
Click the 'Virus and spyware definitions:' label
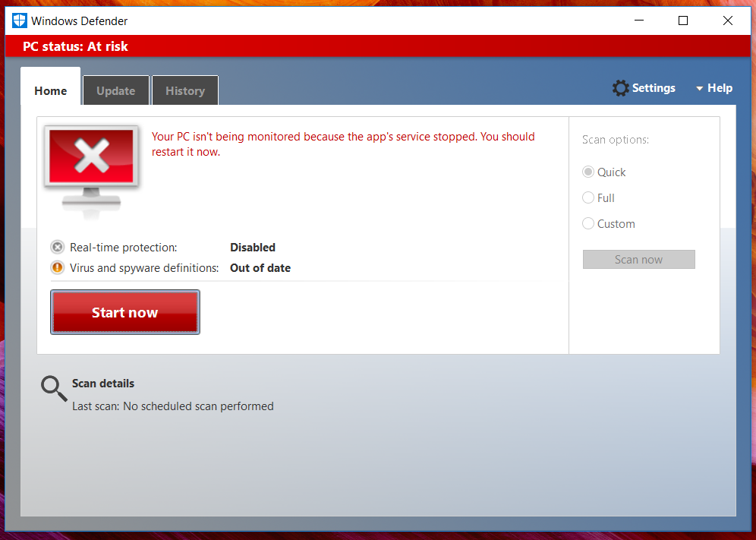point(144,268)
